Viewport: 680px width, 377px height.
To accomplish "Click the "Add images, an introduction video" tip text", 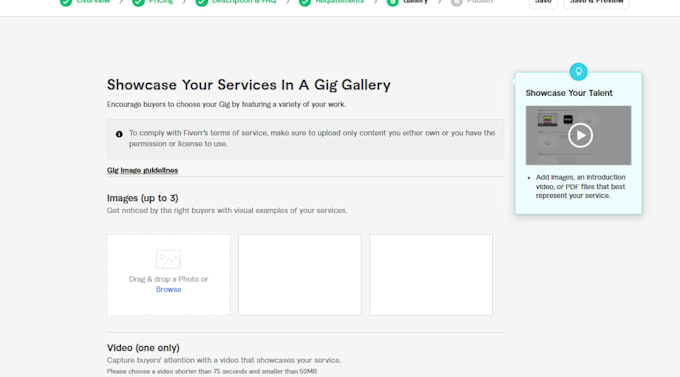I will [580, 186].
